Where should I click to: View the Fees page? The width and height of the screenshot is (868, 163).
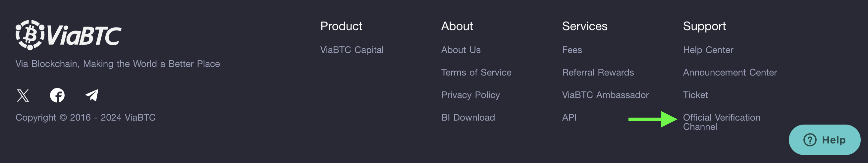click(x=572, y=50)
